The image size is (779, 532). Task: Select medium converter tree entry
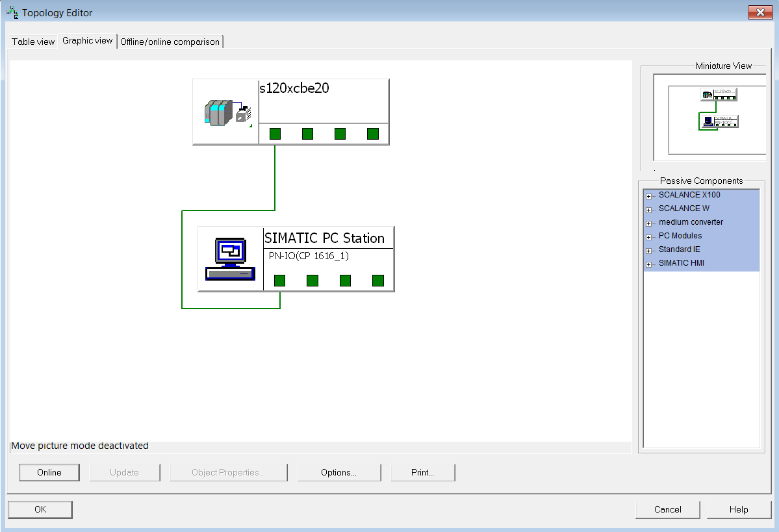[691, 222]
